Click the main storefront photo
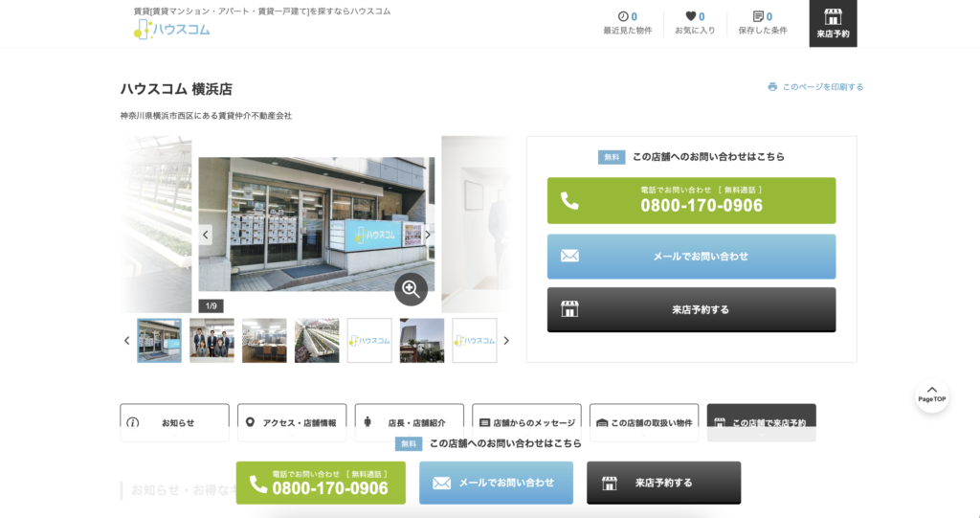Image resolution: width=980 pixels, height=518 pixels. (x=316, y=224)
